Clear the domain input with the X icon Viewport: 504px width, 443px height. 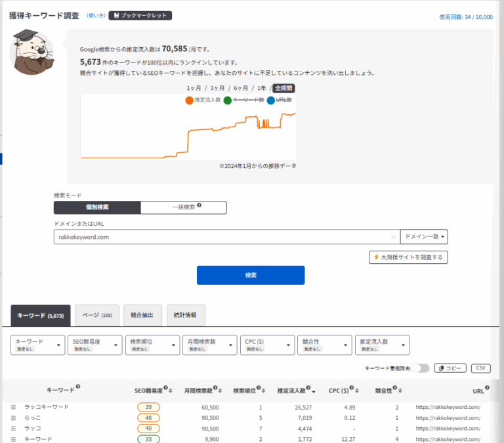pyautogui.click(x=393, y=238)
